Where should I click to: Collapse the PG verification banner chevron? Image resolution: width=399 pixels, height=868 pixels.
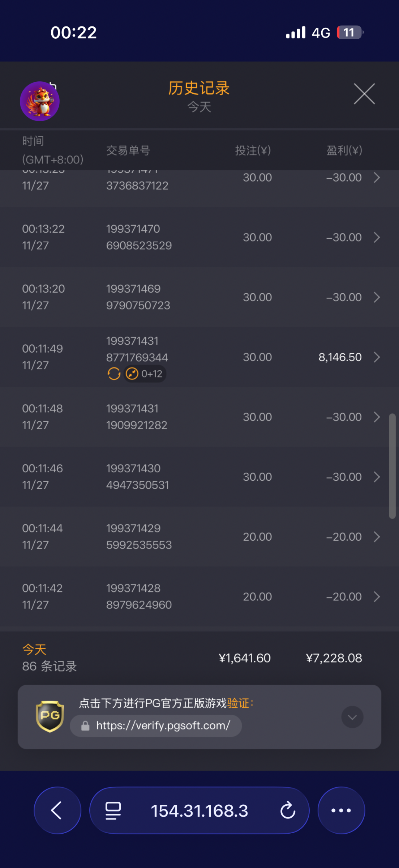(x=352, y=717)
